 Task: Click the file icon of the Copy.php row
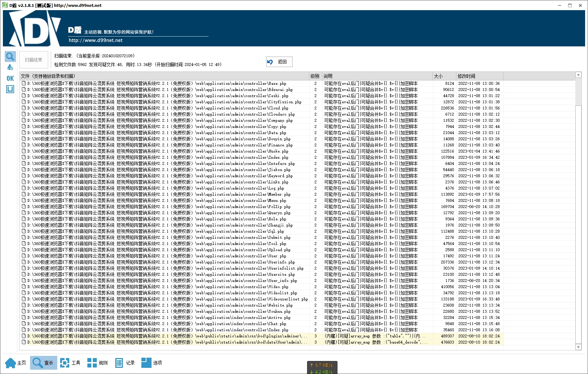24,126
